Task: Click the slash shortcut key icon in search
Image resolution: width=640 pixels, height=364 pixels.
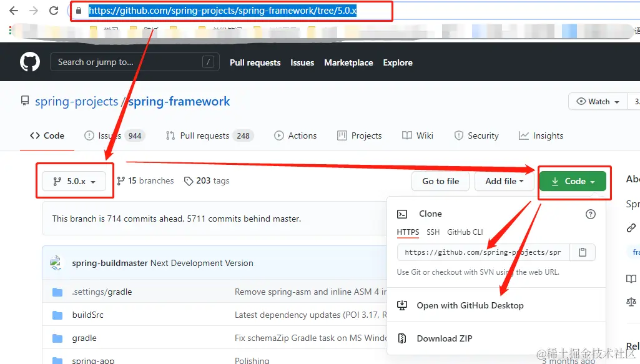Action: 208,62
